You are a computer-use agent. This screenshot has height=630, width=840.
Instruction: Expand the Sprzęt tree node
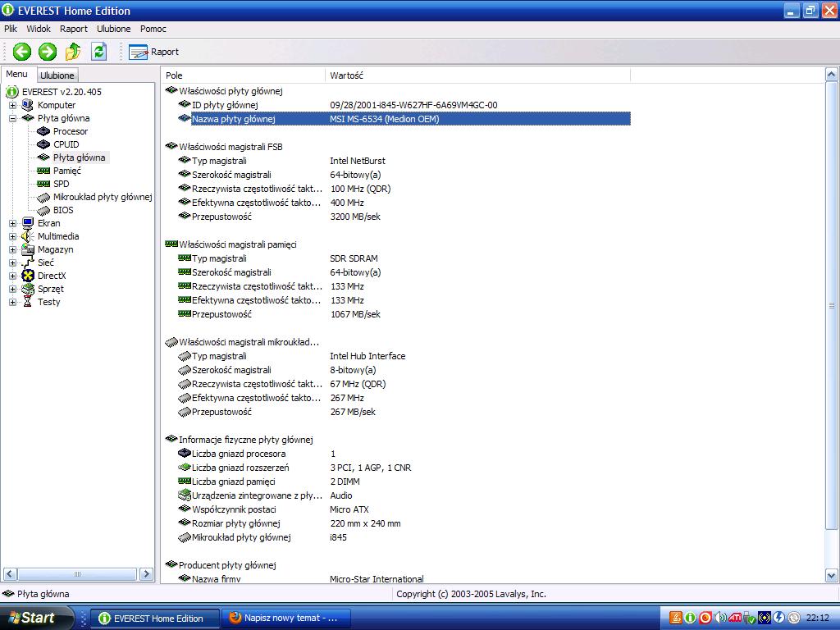pyautogui.click(x=13, y=289)
